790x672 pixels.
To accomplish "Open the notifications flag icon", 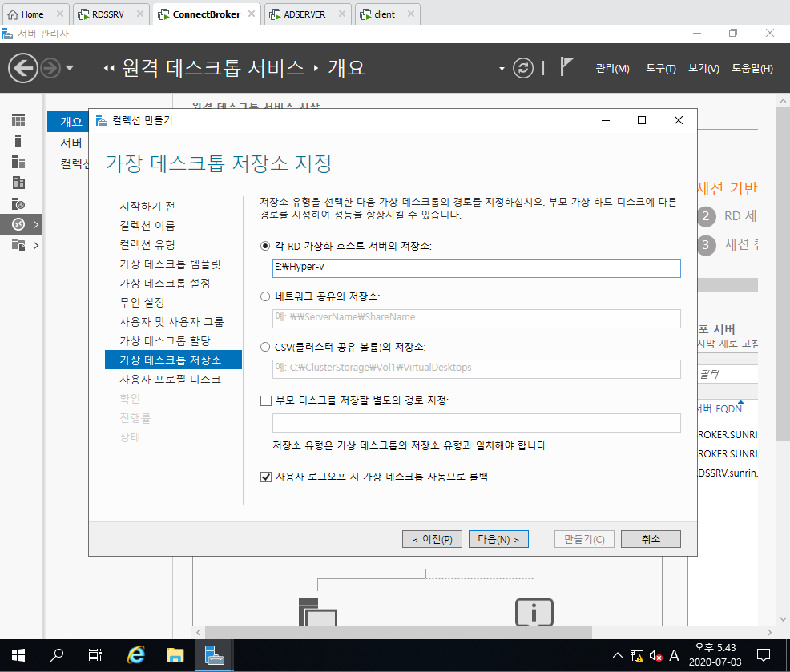I will (566, 67).
